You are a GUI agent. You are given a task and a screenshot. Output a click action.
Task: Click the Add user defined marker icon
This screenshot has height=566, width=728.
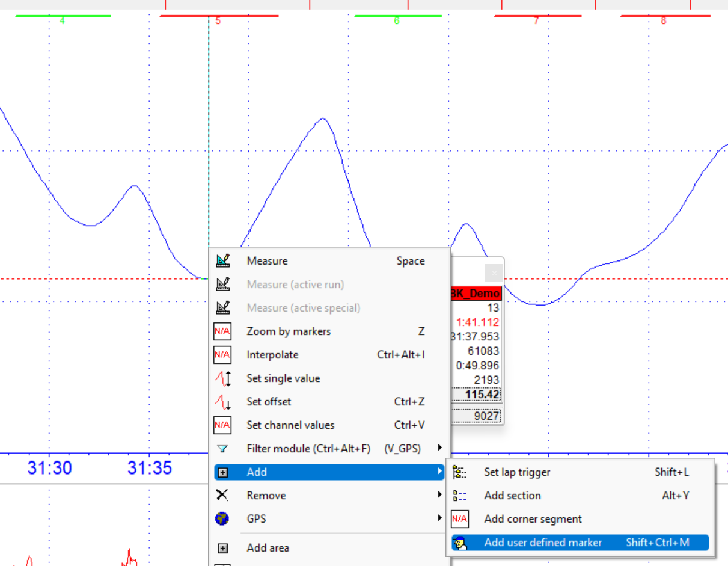(x=460, y=543)
